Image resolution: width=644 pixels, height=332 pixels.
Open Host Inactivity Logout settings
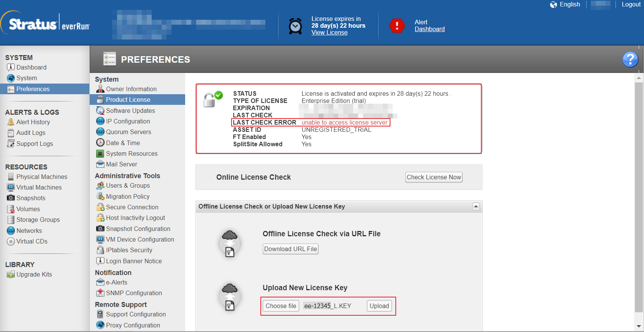pyautogui.click(x=135, y=218)
